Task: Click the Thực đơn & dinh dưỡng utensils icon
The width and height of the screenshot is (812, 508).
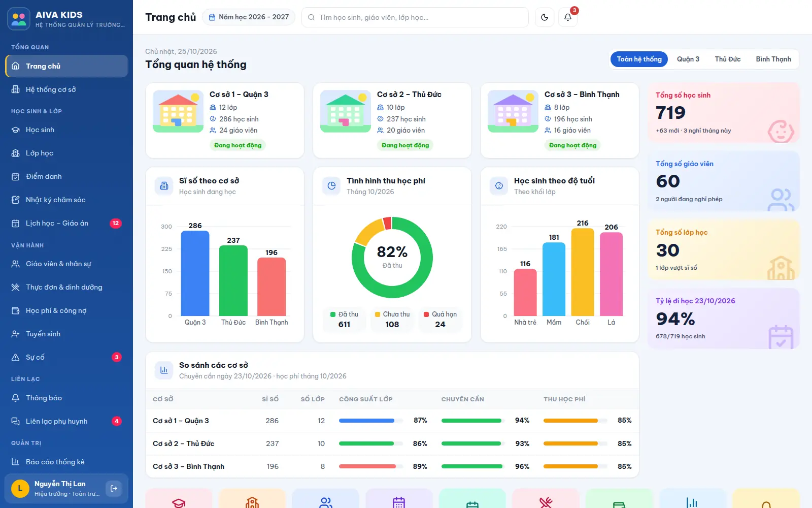Action: click(x=16, y=287)
